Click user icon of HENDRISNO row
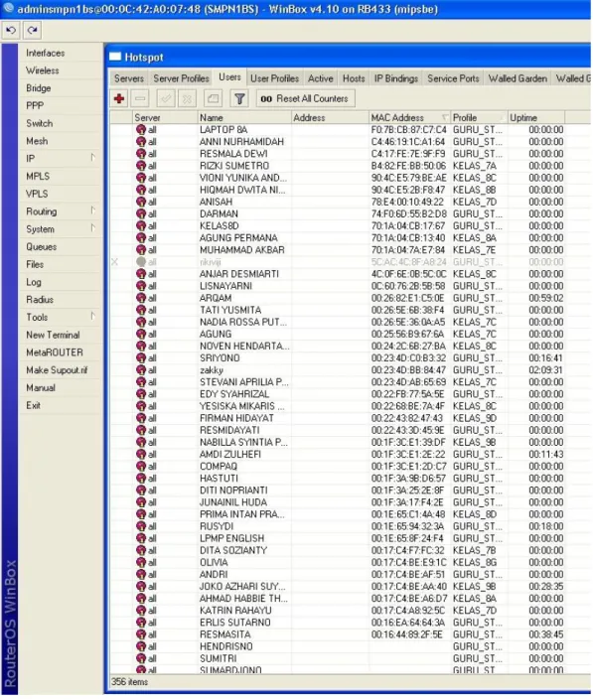The image size is (593, 700). click(141, 646)
